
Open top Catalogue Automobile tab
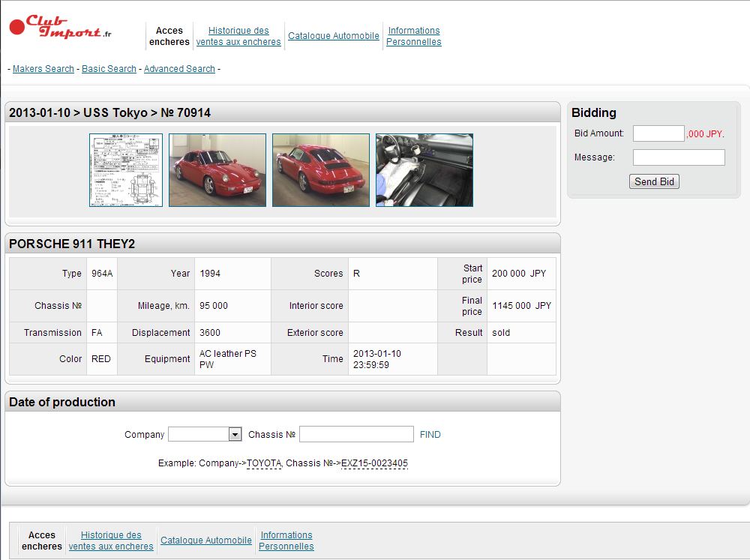[334, 36]
